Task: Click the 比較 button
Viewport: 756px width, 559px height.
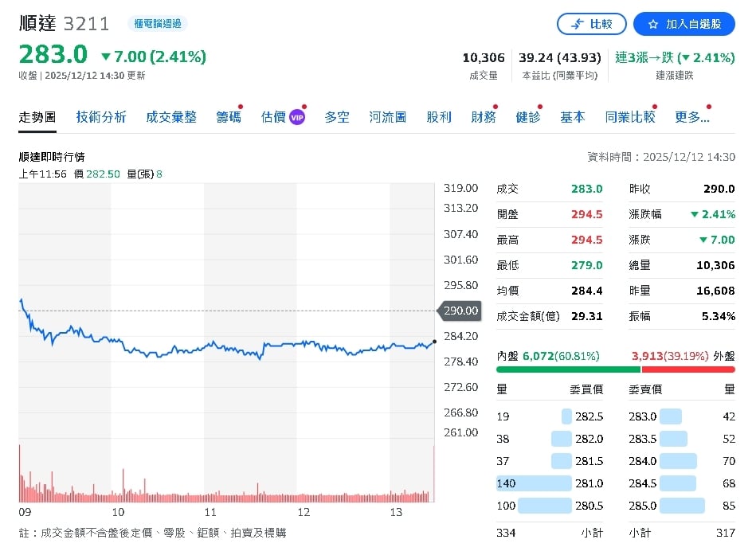Action: tap(592, 24)
